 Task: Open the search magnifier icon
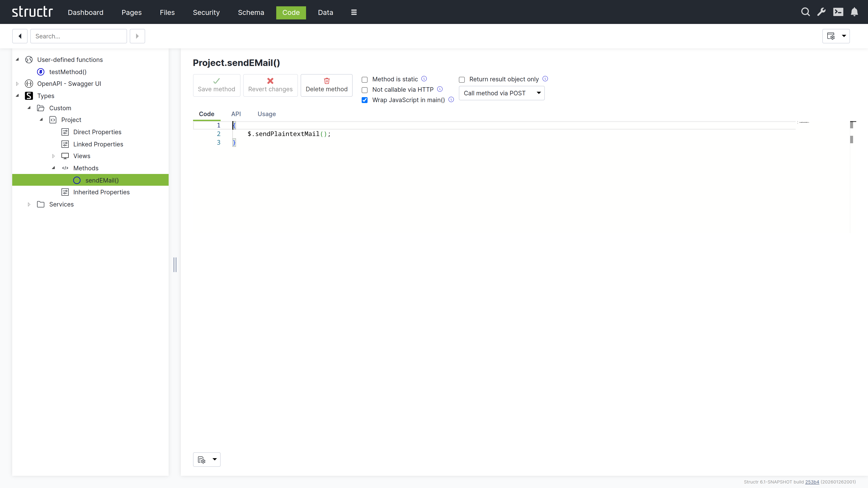pyautogui.click(x=805, y=12)
